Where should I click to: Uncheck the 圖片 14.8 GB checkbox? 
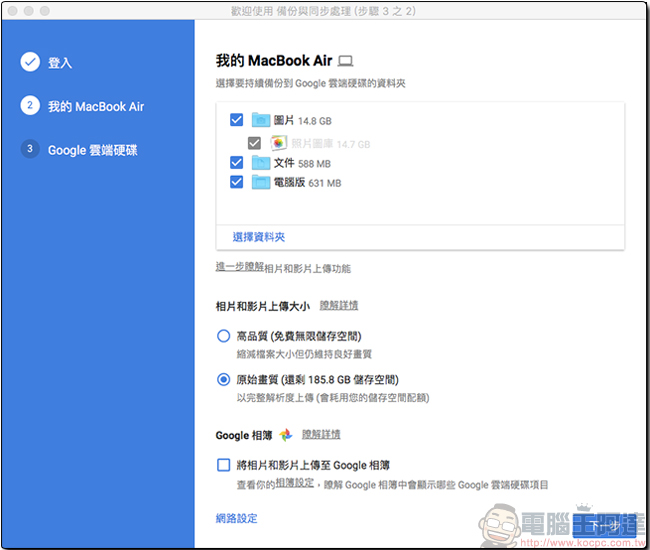236,120
